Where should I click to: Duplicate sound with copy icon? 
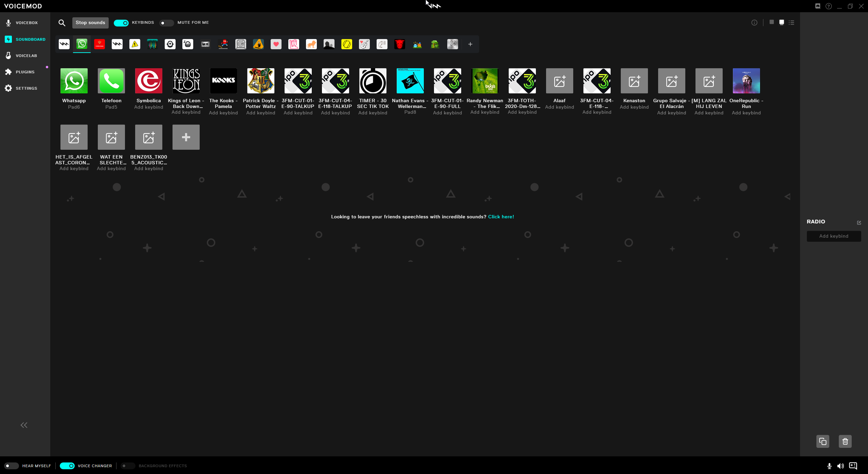click(x=823, y=441)
